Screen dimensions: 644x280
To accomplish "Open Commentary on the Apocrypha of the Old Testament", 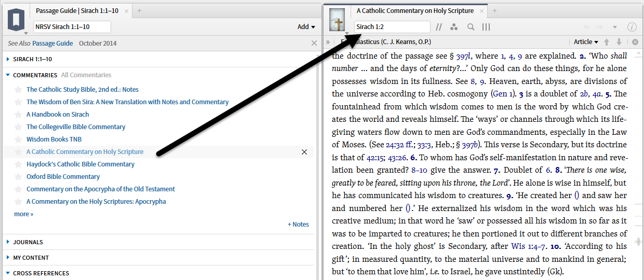I will (101, 189).
